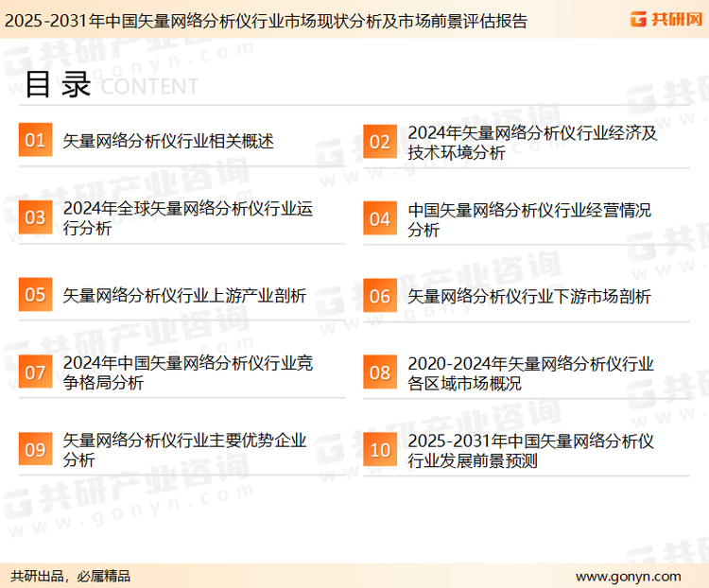709x588 pixels.
Task: Select the orange 02 number badge
Action: click(380, 142)
